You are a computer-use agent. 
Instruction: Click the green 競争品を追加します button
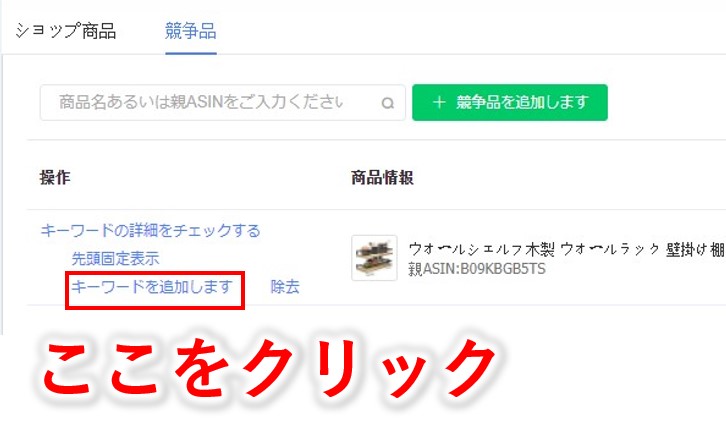[x=510, y=102]
